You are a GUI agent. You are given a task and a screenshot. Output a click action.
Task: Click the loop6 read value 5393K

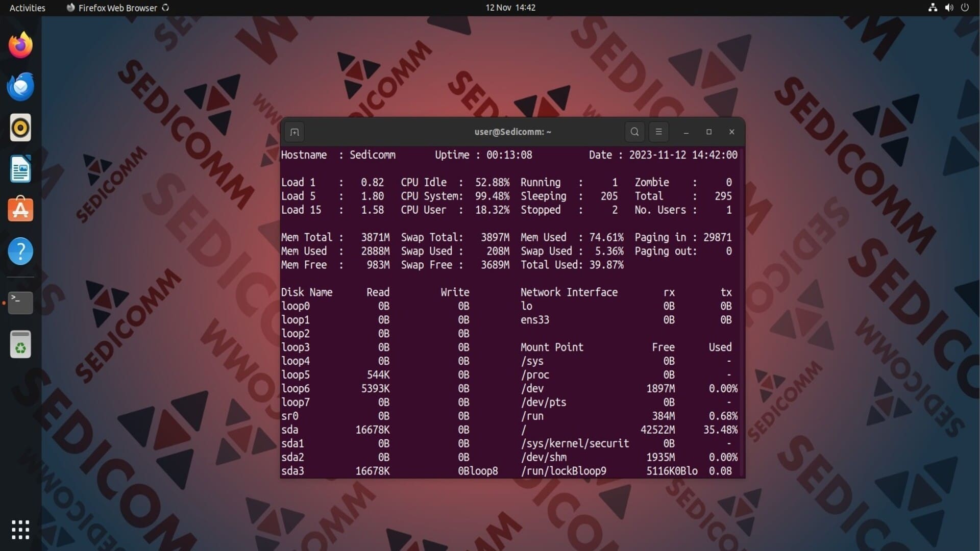pyautogui.click(x=375, y=388)
